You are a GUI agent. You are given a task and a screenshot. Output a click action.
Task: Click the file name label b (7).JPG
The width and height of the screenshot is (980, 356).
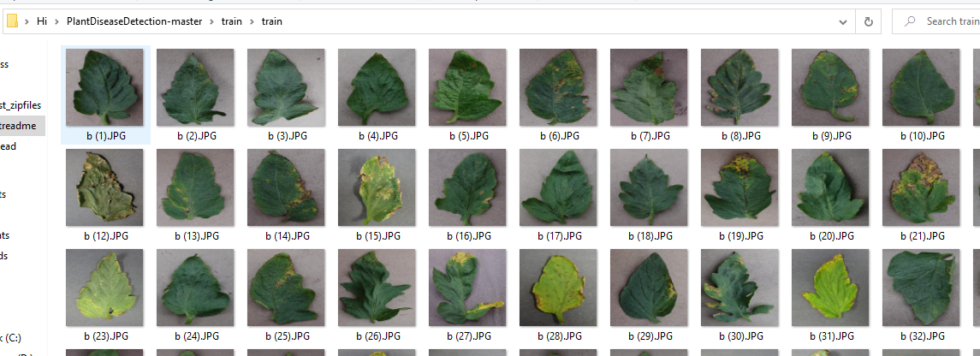coord(650,135)
